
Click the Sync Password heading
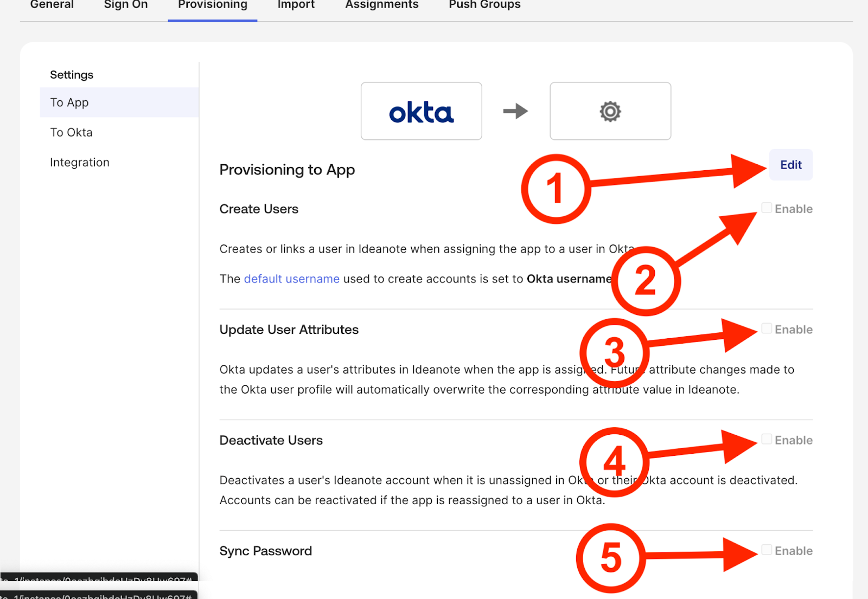(x=266, y=551)
